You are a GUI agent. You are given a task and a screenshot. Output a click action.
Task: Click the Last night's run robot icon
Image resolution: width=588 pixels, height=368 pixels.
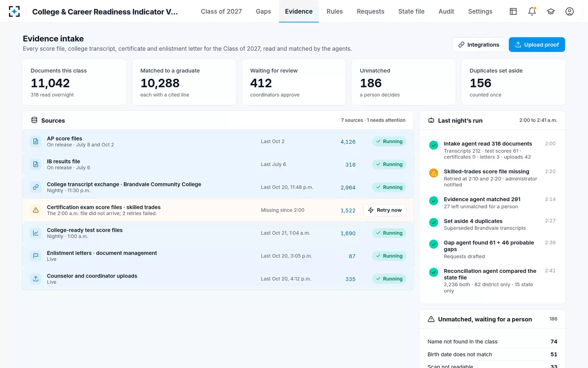[431, 121]
